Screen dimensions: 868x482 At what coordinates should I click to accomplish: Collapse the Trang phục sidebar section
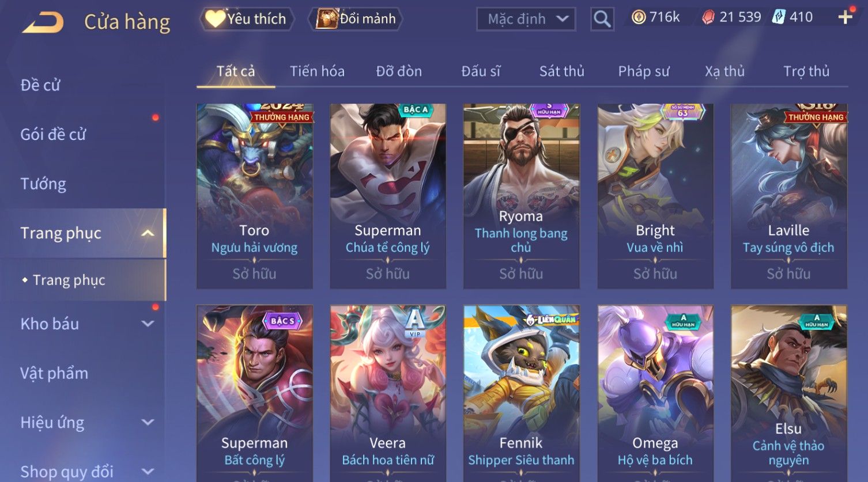[x=148, y=233]
